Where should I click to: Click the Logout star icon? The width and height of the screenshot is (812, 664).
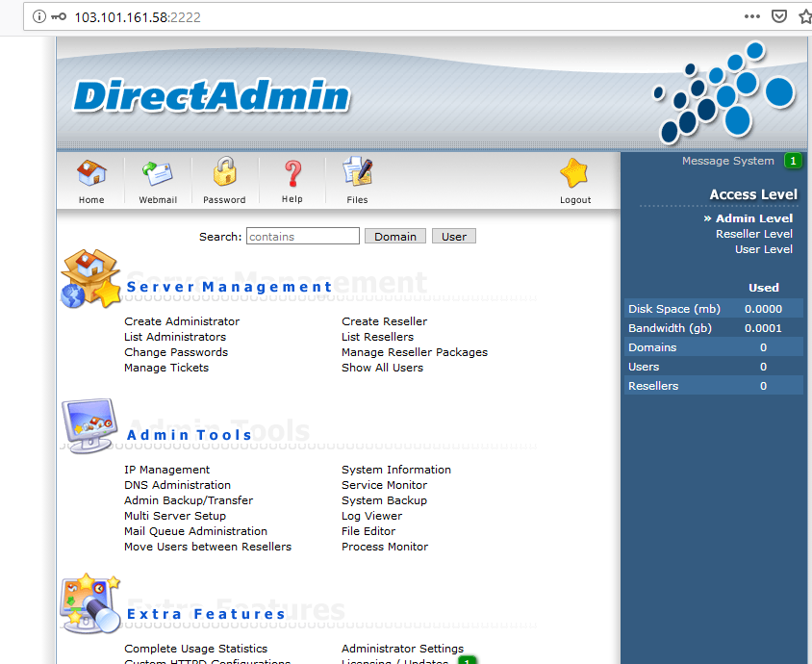574,173
